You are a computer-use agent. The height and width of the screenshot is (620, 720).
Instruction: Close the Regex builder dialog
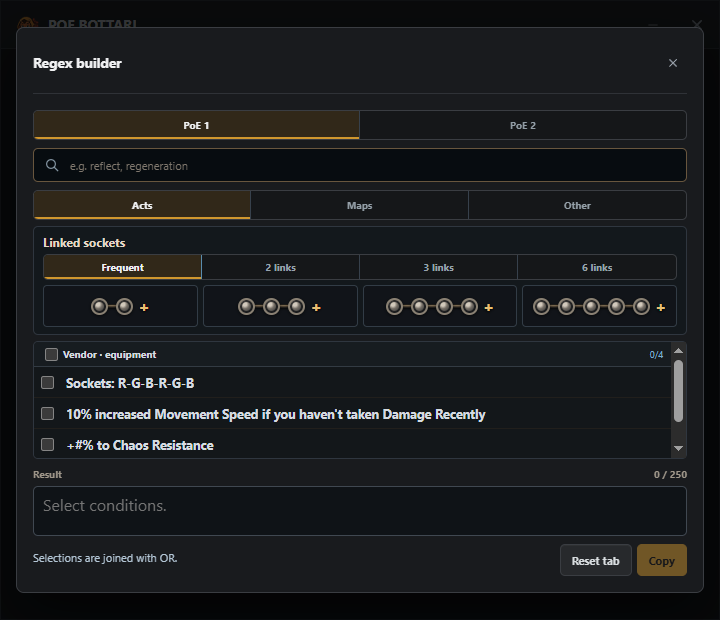click(673, 63)
